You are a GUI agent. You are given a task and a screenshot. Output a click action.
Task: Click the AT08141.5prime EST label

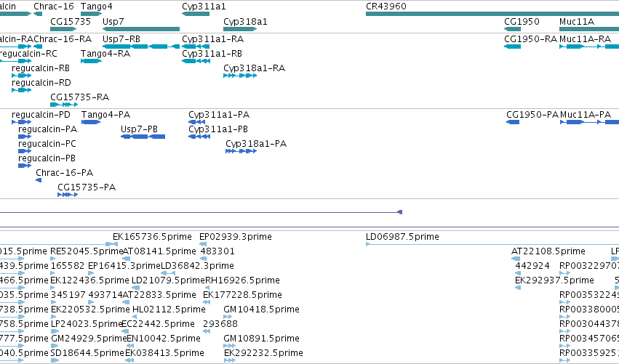[x=159, y=251]
